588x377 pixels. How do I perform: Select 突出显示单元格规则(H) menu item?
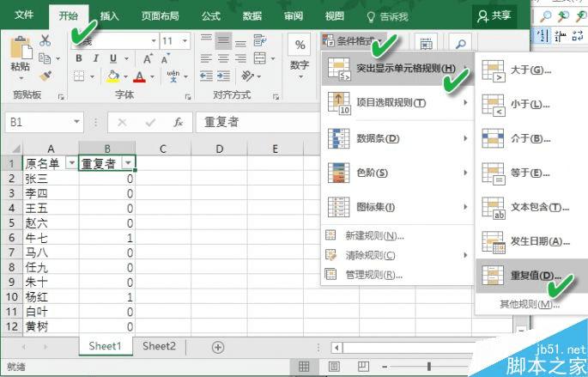(x=398, y=69)
